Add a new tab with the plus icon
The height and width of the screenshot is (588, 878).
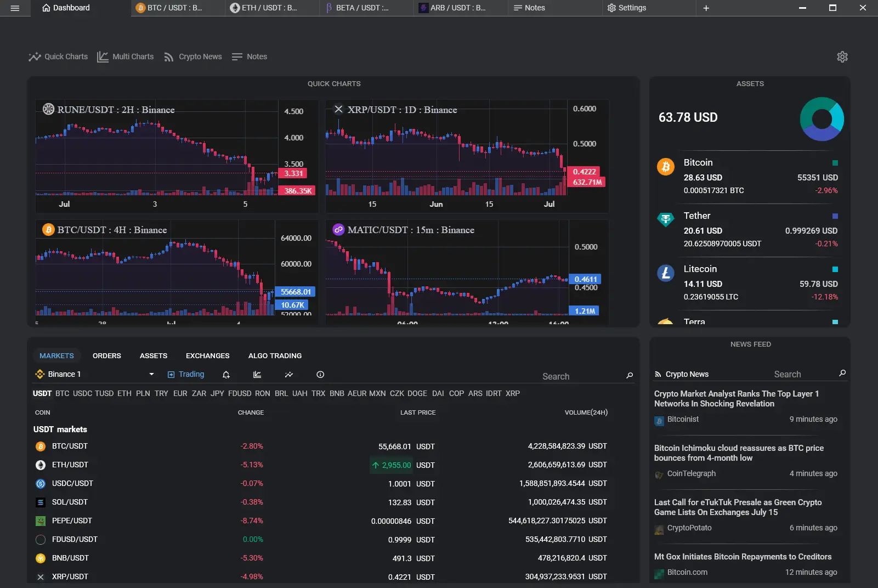[x=706, y=8]
